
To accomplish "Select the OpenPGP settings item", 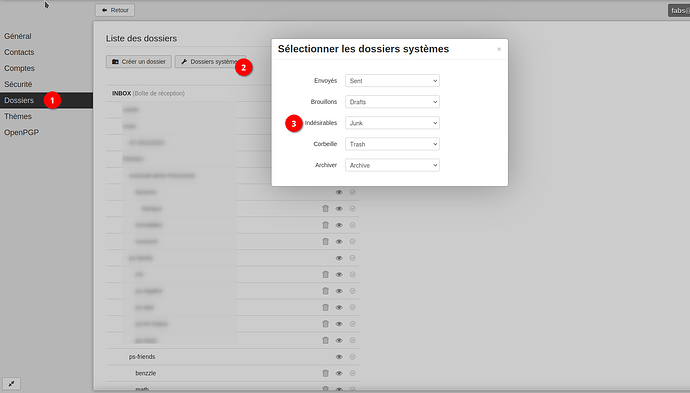I will 22,132.
